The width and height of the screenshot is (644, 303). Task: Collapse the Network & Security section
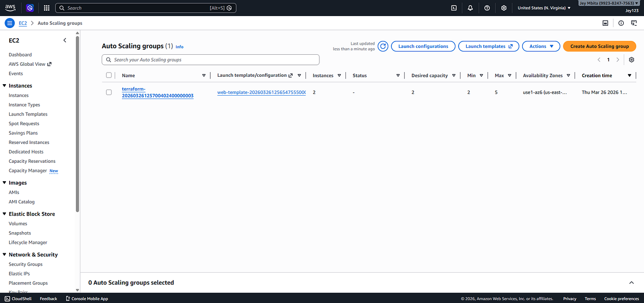[4, 254]
